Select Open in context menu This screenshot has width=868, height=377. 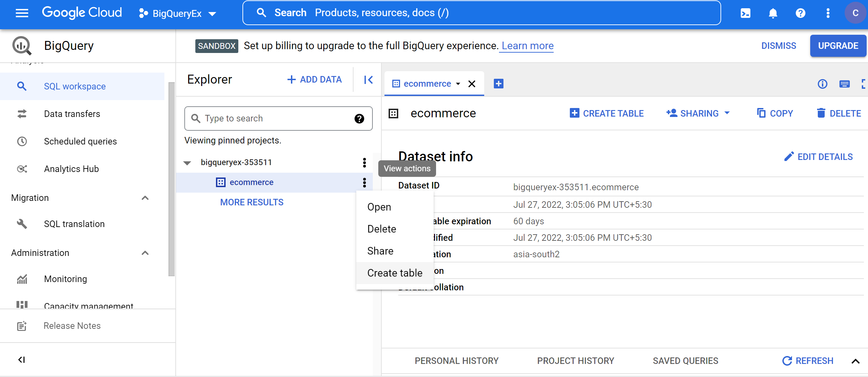(x=395, y=207)
